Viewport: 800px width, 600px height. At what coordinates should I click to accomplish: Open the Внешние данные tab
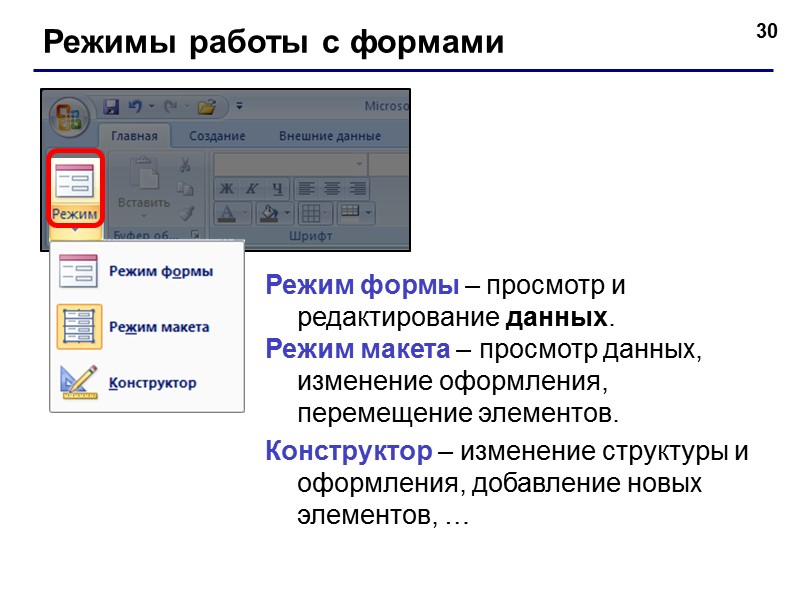tap(330, 136)
